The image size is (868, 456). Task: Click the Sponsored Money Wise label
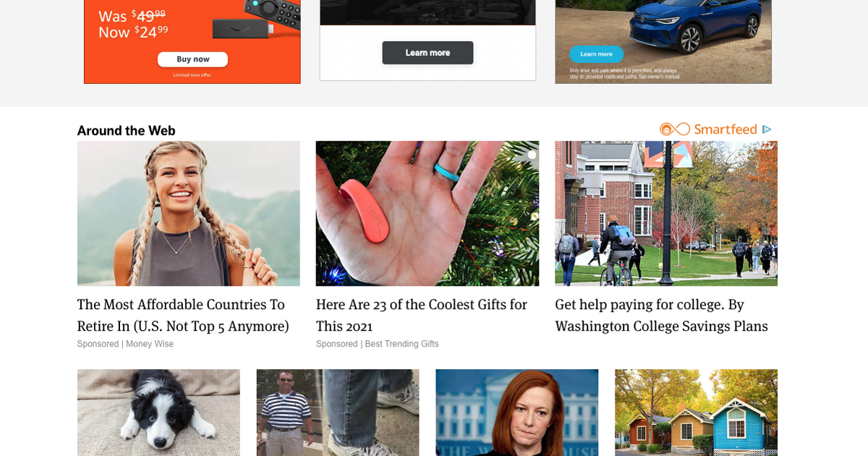tap(125, 344)
